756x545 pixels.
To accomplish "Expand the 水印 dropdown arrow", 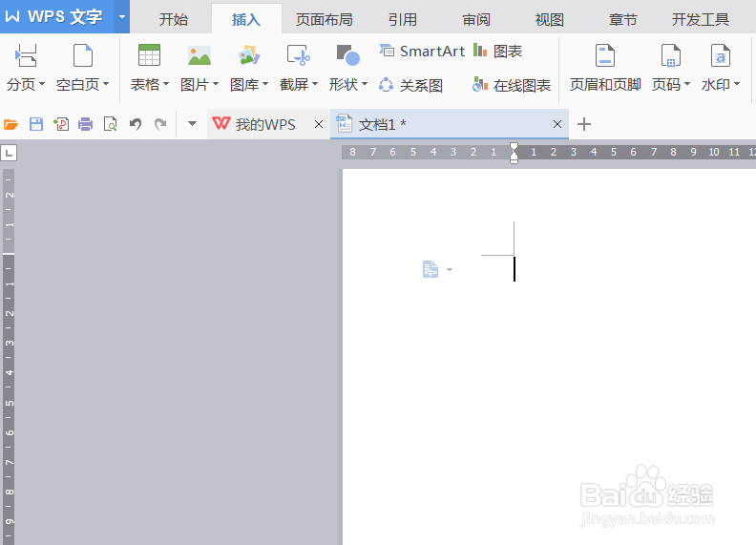I will [x=737, y=84].
